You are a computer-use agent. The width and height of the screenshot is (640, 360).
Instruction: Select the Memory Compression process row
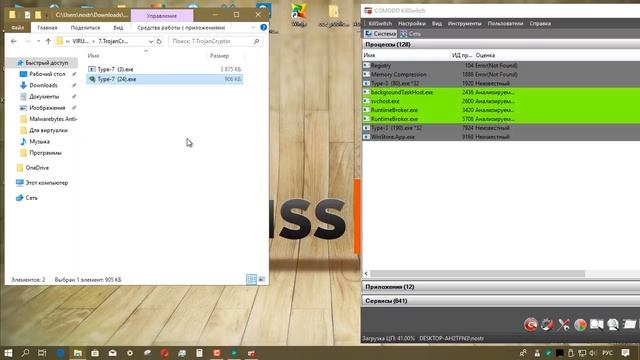coord(501,74)
